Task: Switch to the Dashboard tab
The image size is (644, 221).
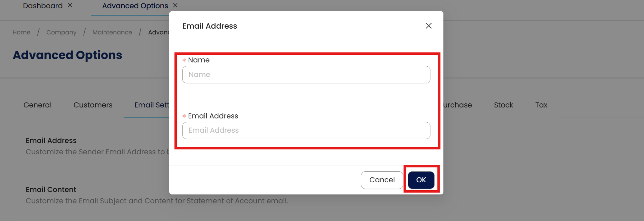Action: click(43, 6)
